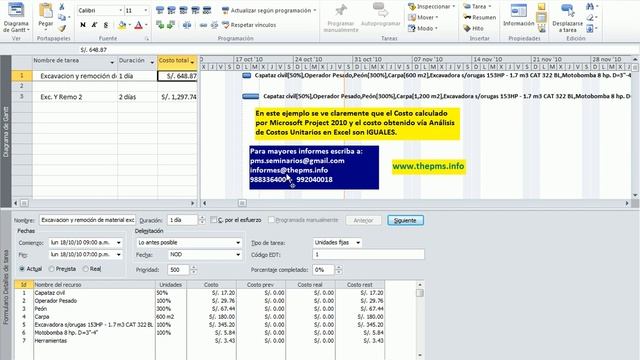Click the Unlink tasks icon

coord(214,25)
